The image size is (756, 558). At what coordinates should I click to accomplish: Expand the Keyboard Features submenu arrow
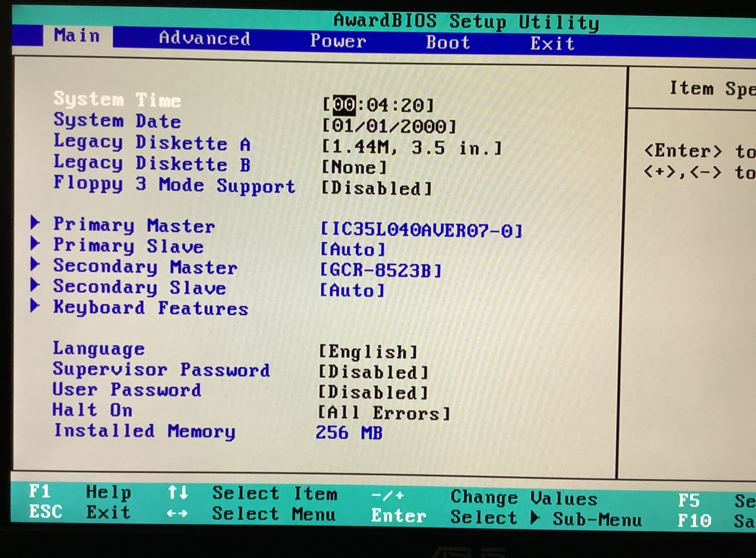(35, 306)
